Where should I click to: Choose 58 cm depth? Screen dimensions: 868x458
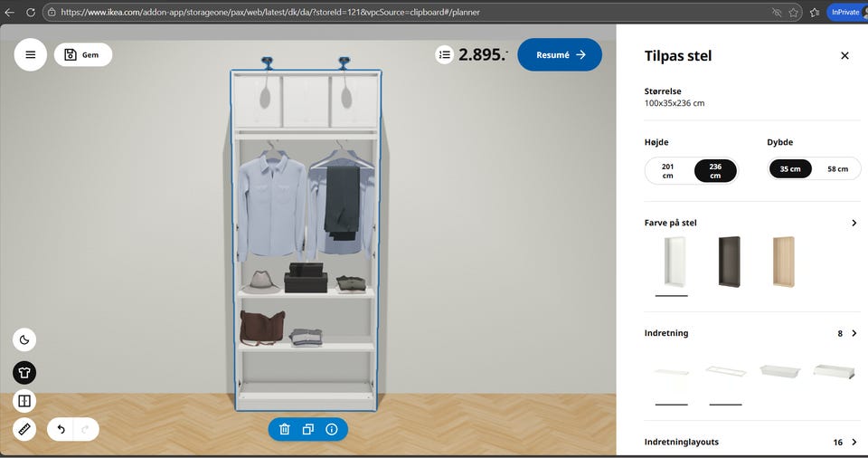[x=837, y=169]
